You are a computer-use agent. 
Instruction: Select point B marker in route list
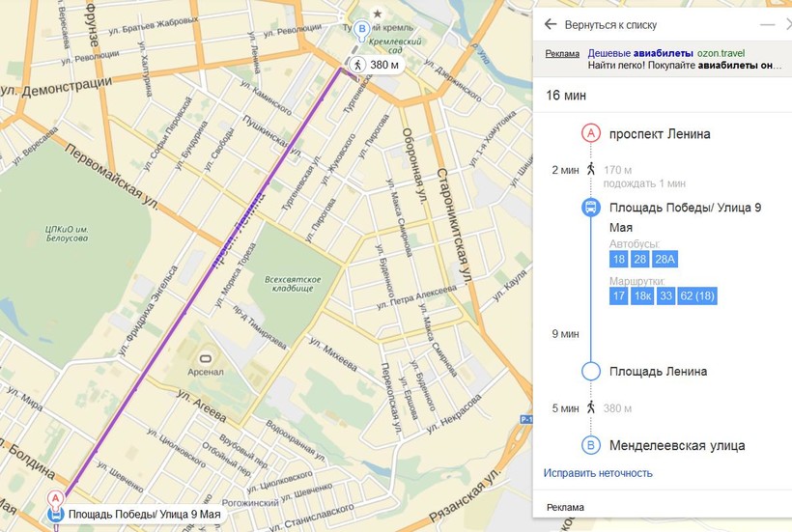590,445
